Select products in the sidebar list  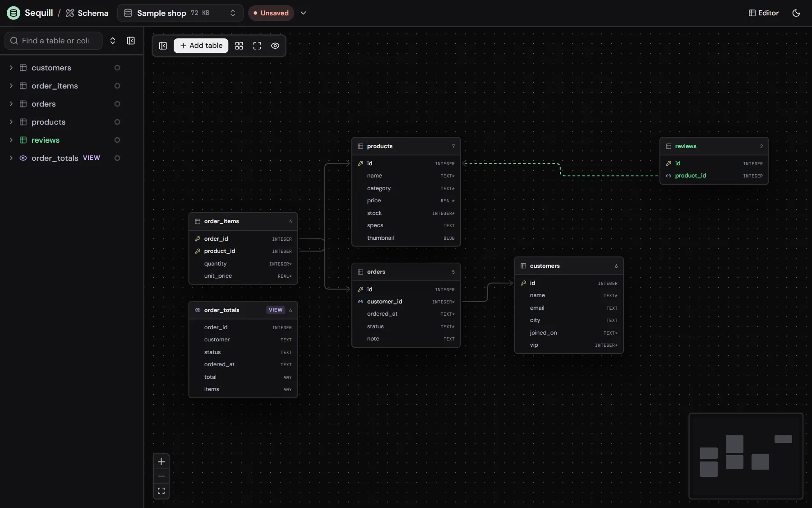tap(48, 122)
